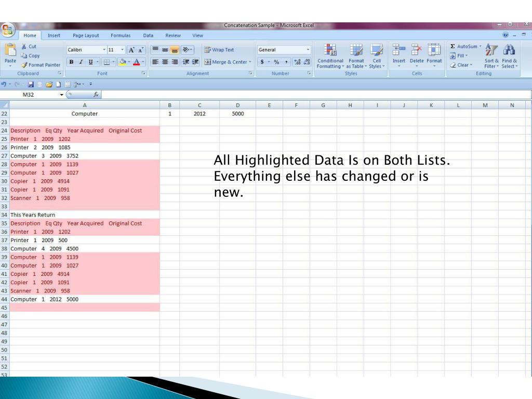Create a new workbook from Quick Access Toolbar
The height and width of the screenshot is (399, 532).
point(58,84)
